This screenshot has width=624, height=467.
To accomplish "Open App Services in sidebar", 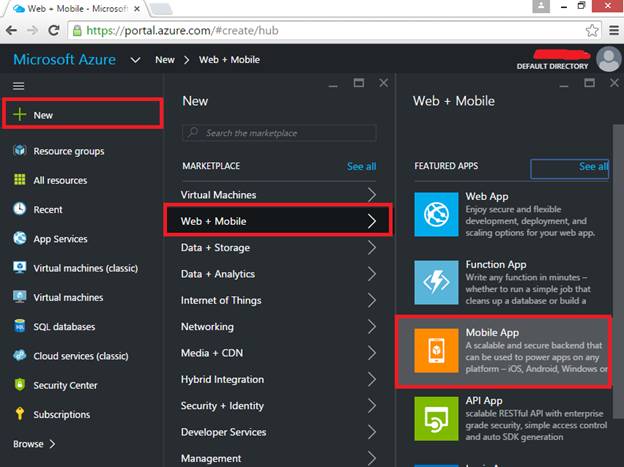I will [60, 238].
